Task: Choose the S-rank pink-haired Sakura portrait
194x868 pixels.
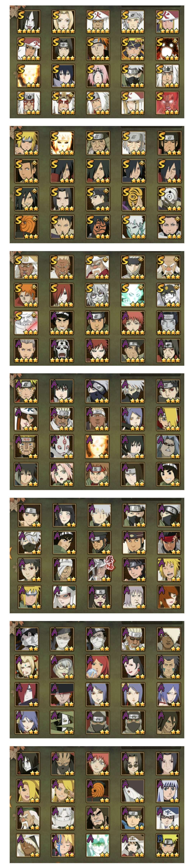Action: (x=98, y=76)
